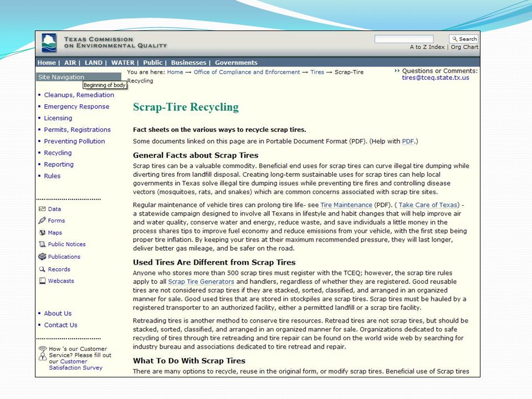
Task: Click the Public Notices icon
Action: pyautogui.click(x=42, y=244)
